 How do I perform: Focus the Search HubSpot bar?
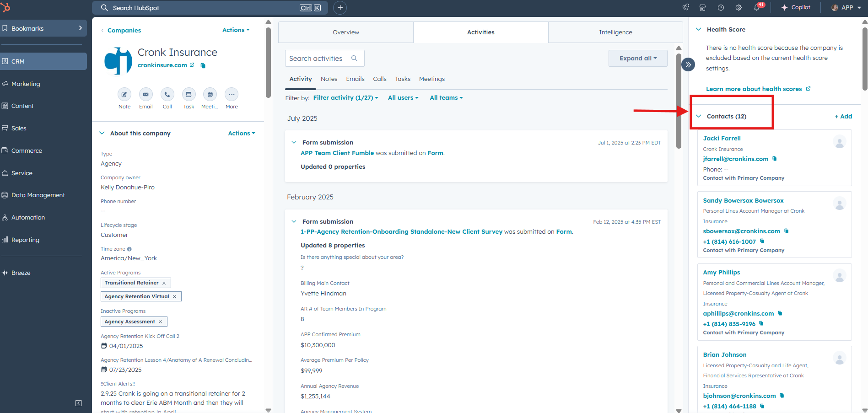click(x=210, y=8)
